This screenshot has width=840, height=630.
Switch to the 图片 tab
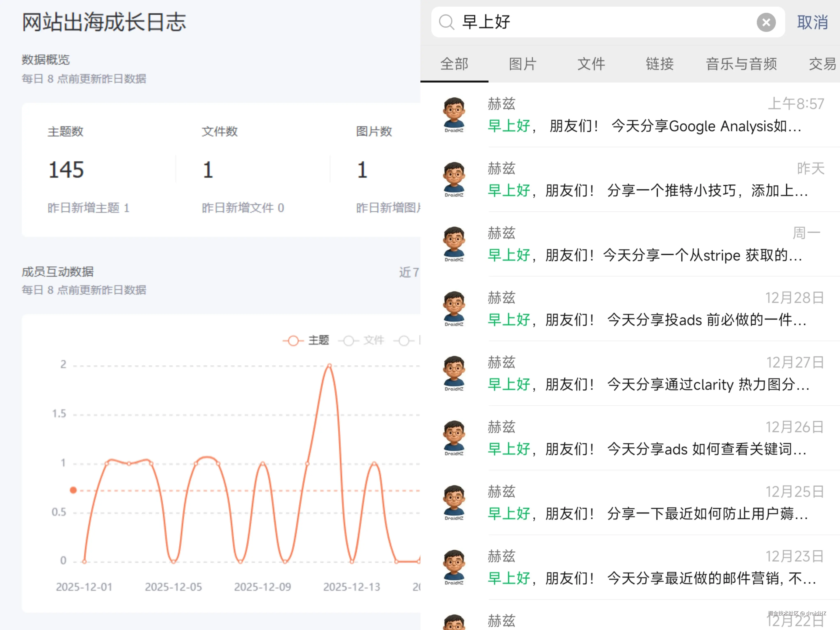[523, 64]
